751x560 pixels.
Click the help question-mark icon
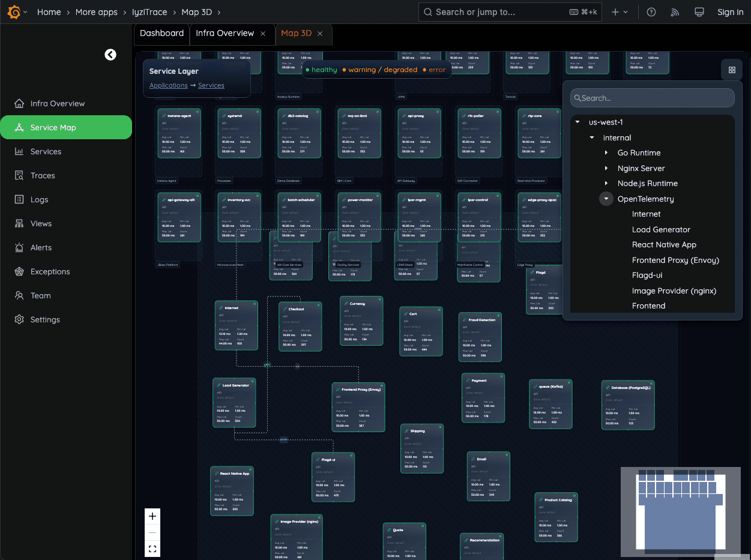coord(651,12)
